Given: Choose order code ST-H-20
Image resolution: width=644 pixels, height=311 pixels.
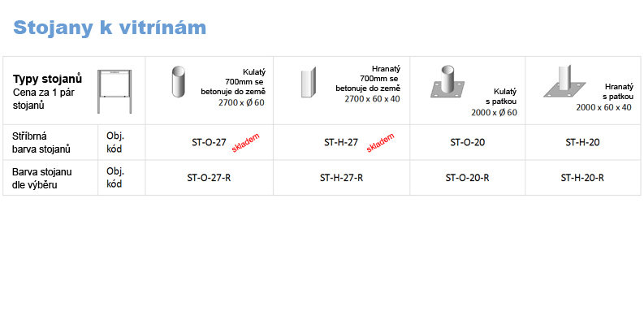Looking at the screenshot, I should 582,143.
